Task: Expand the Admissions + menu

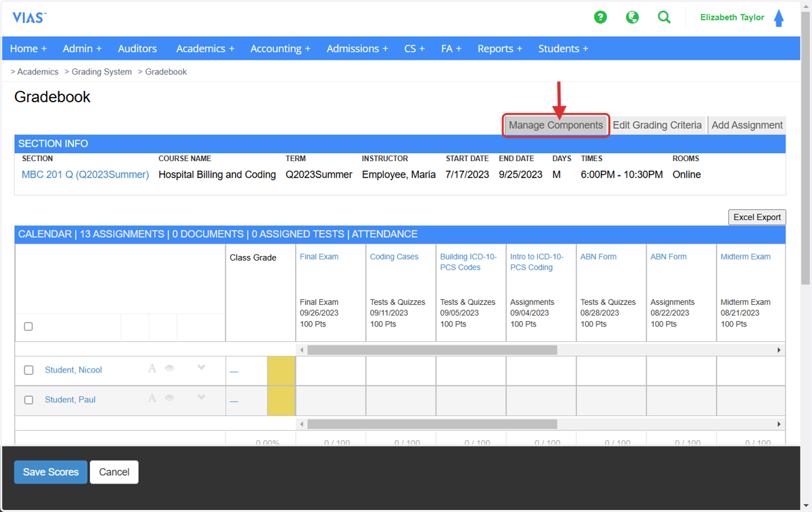Action: (357, 49)
